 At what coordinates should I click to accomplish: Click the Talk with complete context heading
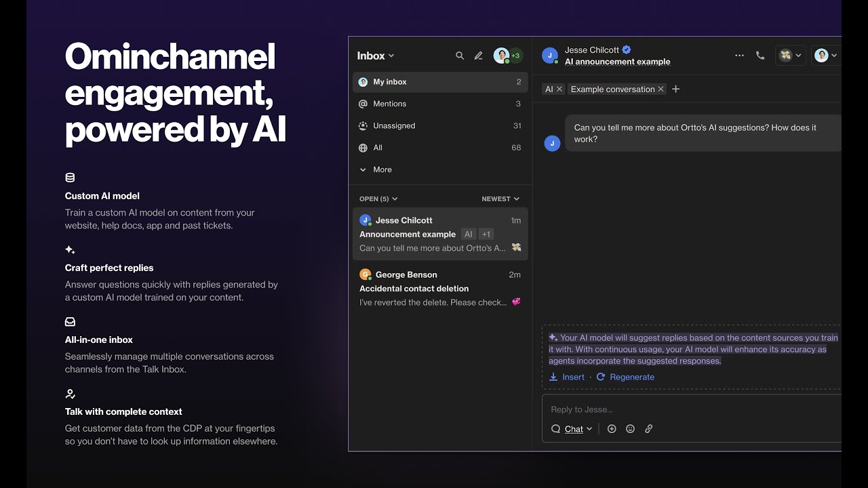[123, 411]
